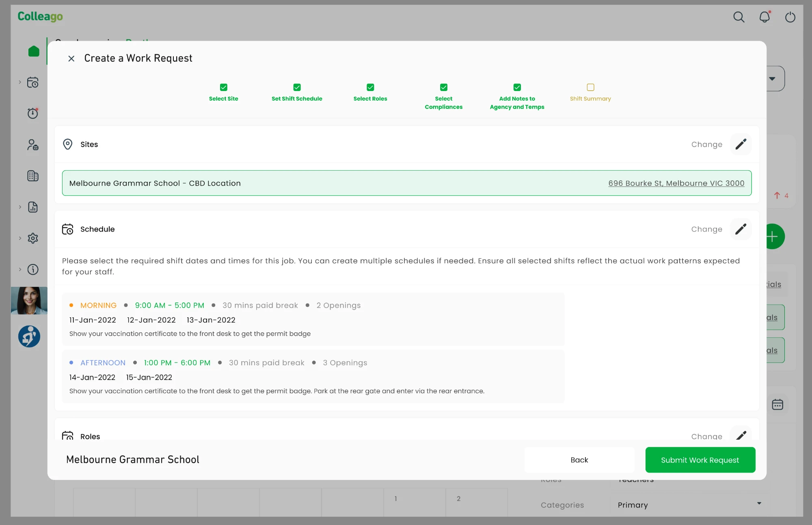Select the Melbourne Grammar School CBD Location row
812x525 pixels.
pyautogui.click(x=407, y=183)
